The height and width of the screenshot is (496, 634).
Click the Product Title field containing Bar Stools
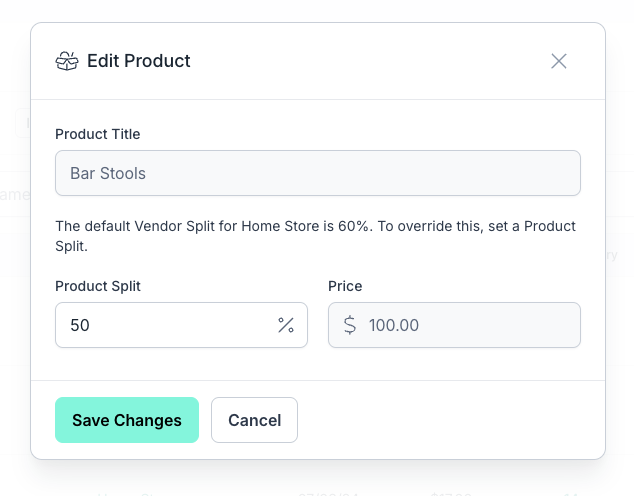pos(318,173)
